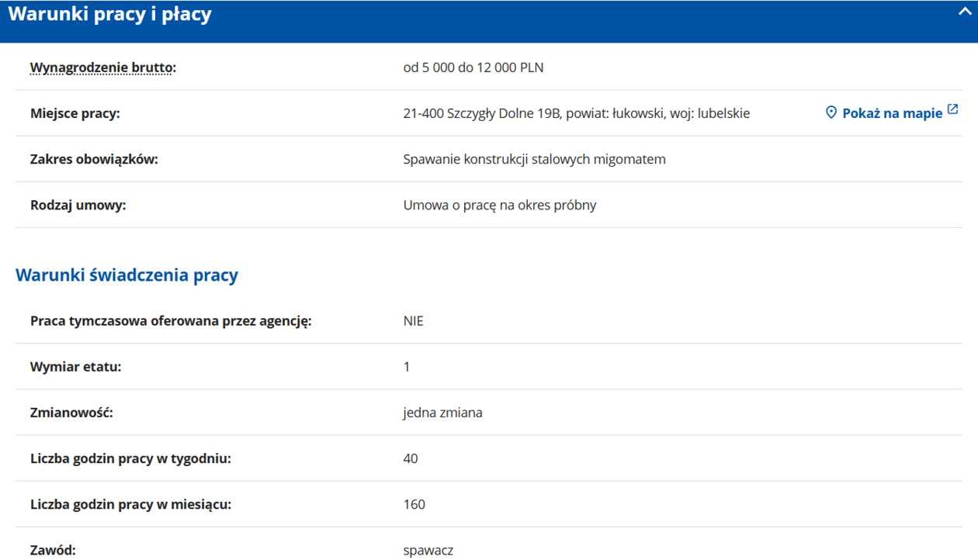Click the Spawanie konstrukcji stalowych migomatem text
The width and height of the screenshot is (978, 560).
click(x=534, y=159)
